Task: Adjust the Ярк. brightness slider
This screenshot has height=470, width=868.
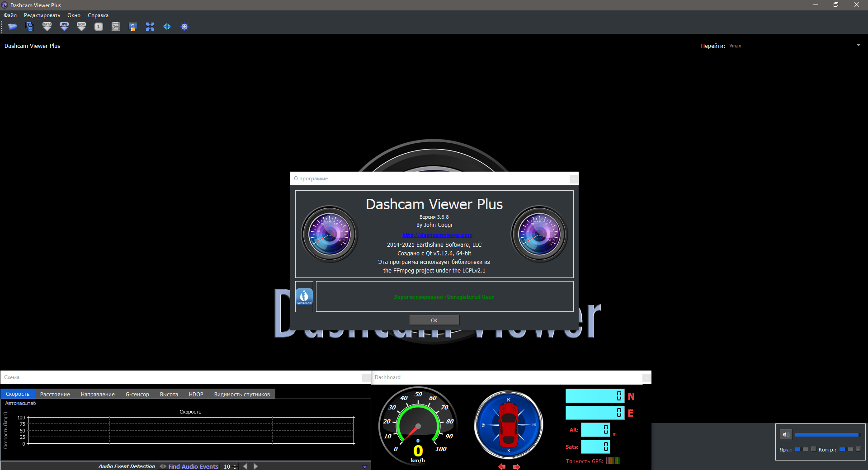Action: click(x=802, y=449)
